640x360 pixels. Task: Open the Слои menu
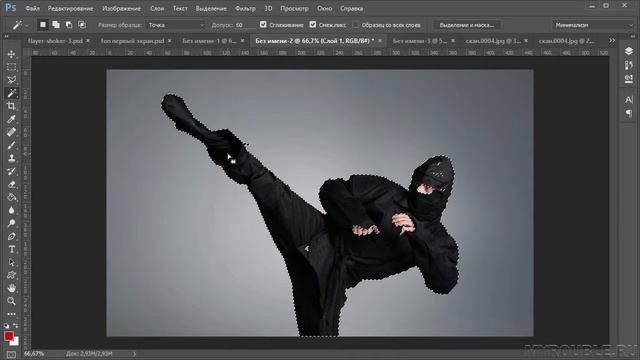tap(157, 8)
